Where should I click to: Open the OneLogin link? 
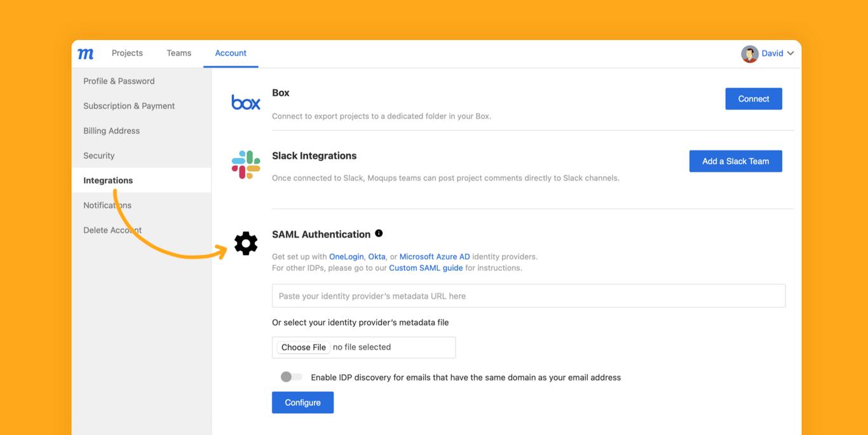click(346, 257)
